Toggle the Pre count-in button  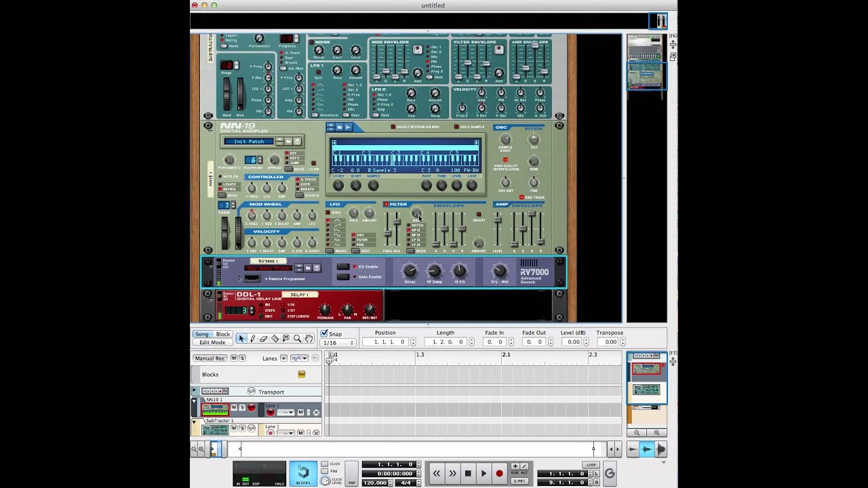click(x=325, y=471)
